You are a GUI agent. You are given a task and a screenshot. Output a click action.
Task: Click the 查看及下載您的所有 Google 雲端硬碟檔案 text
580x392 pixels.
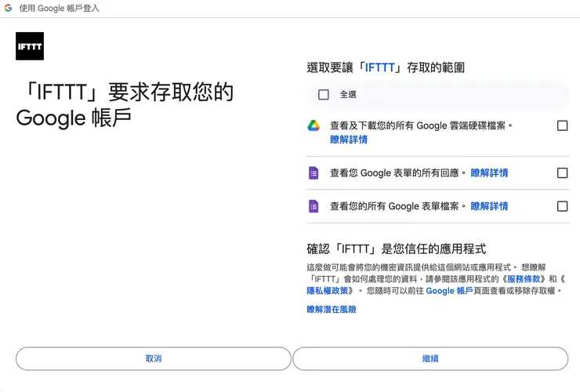422,125
